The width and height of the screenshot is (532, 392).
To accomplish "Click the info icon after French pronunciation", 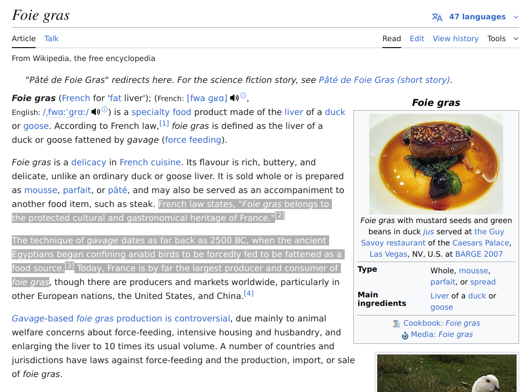I will [x=244, y=96].
